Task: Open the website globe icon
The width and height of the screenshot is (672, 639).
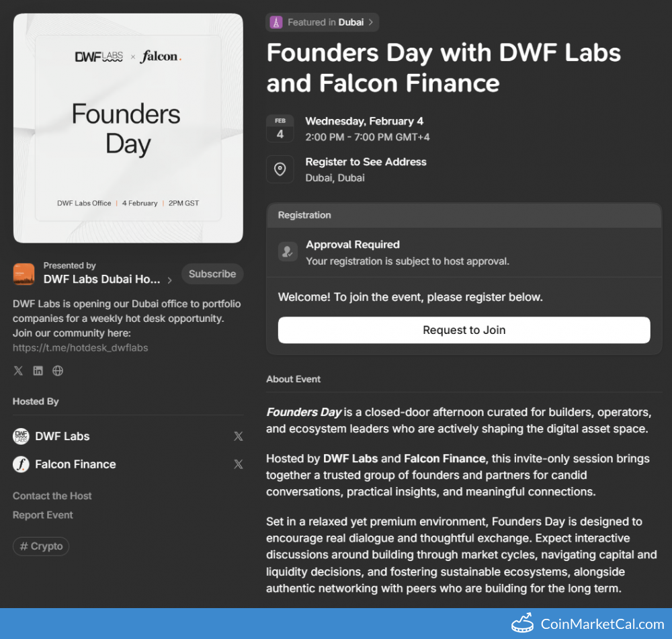Action: 58,371
